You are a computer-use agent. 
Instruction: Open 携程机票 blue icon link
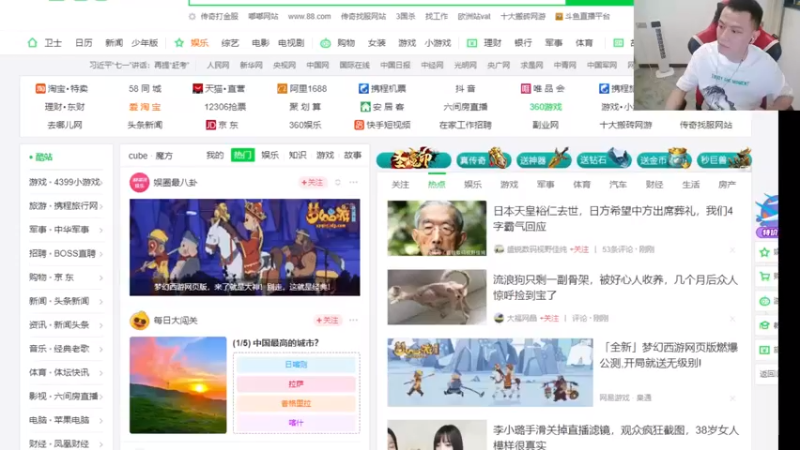point(363,89)
